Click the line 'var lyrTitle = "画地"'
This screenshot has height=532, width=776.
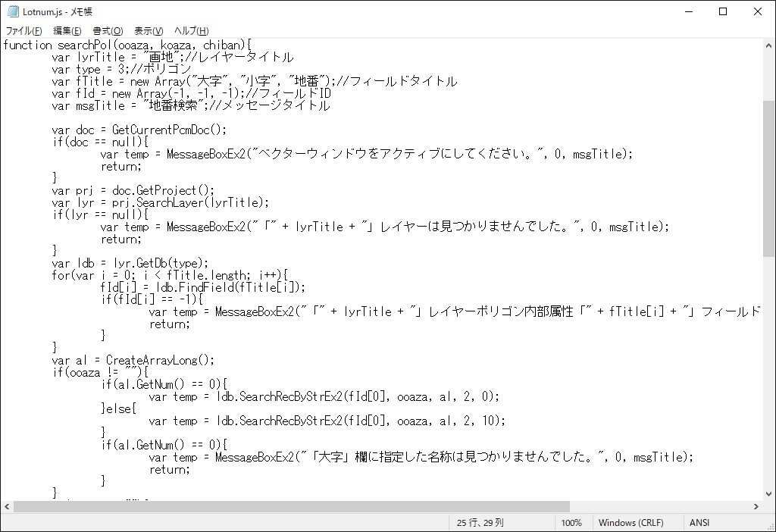173,57
